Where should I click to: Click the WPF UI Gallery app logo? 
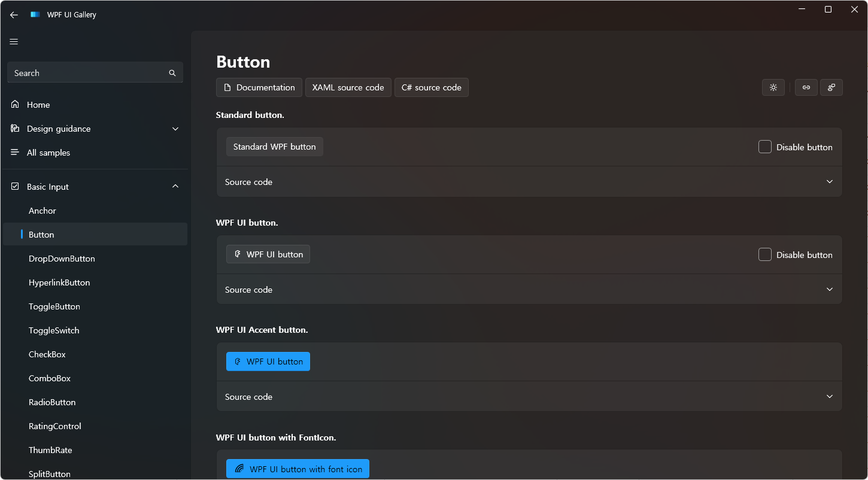coord(35,14)
